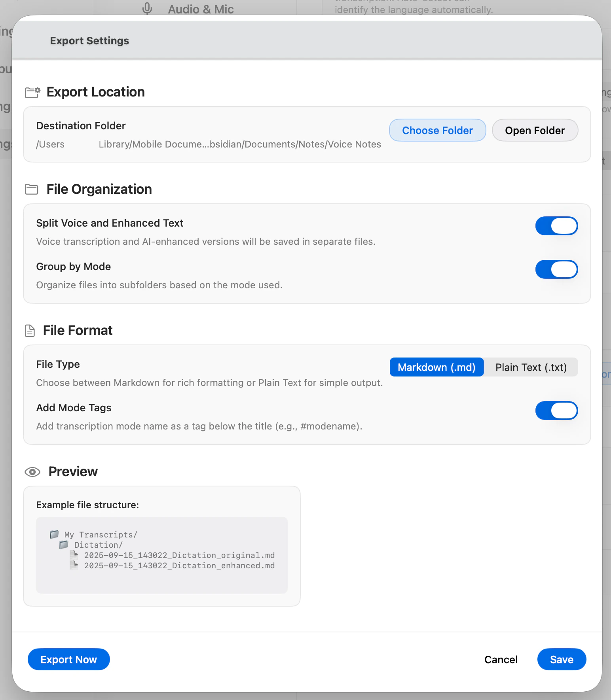This screenshot has width=611, height=700.
Task: Click the File Type label
Action: pyautogui.click(x=58, y=364)
